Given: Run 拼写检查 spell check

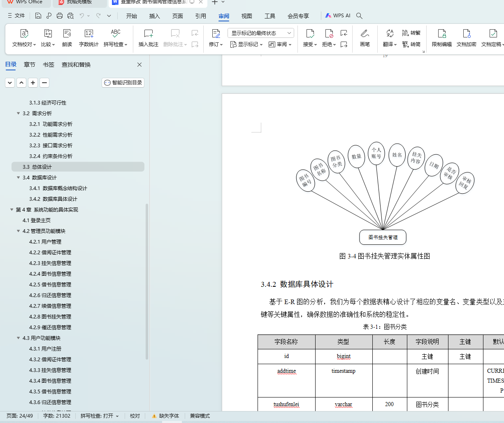Looking at the screenshot, I should click(x=116, y=38).
